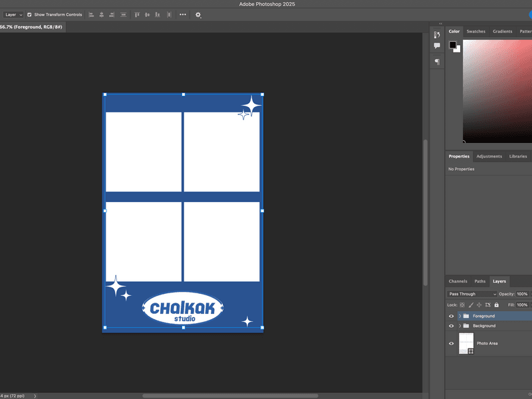
Task: Click the top-center transform handle
Action: coord(184,94)
